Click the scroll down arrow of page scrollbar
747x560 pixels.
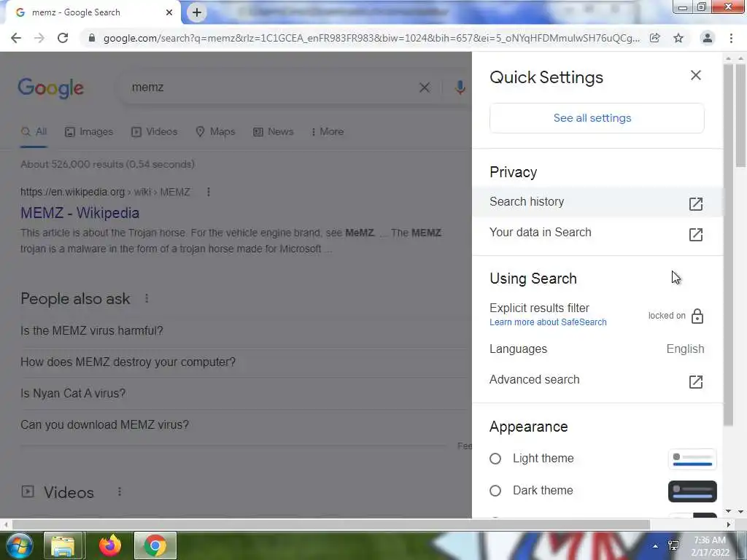pyautogui.click(x=740, y=511)
